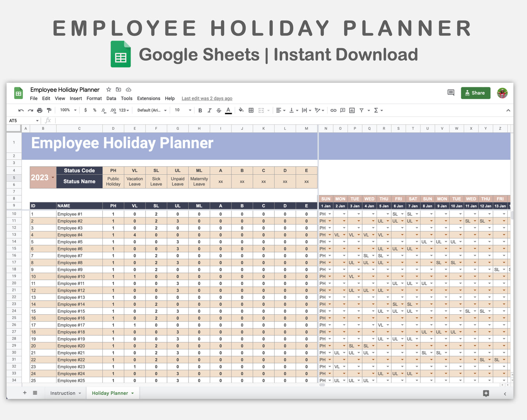
Task: Create a filter
Action: [362, 110]
